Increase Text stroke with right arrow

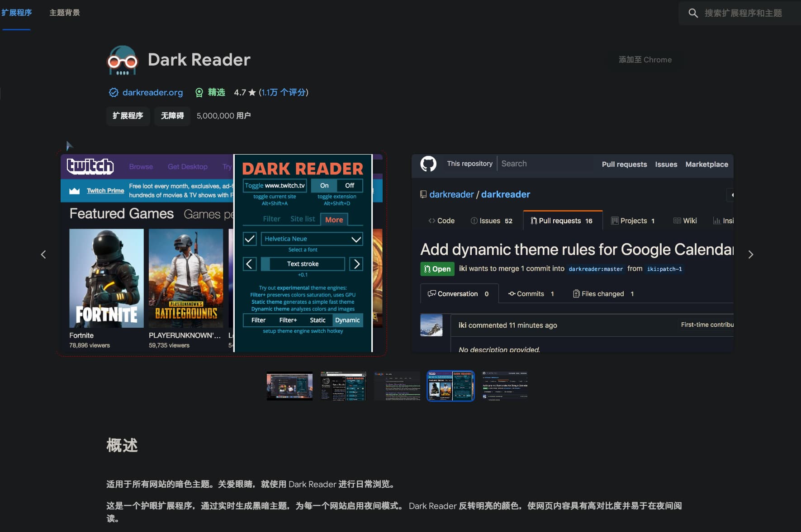[x=356, y=264]
